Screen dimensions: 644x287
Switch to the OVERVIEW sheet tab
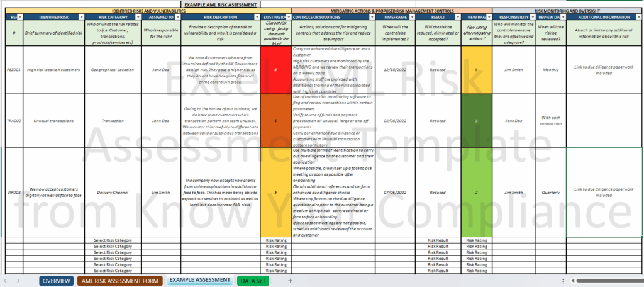pos(57,281)
